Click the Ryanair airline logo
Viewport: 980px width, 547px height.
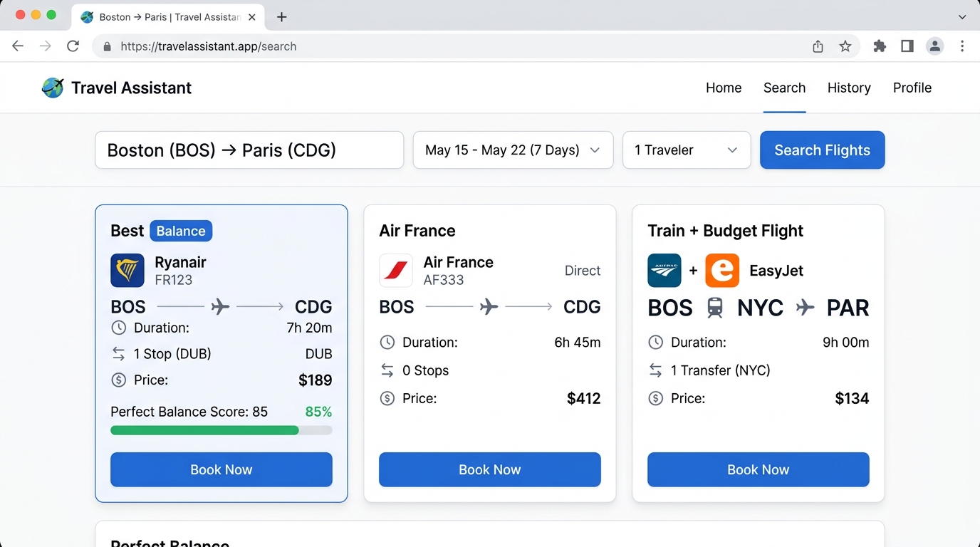click(x=127, y=271)
